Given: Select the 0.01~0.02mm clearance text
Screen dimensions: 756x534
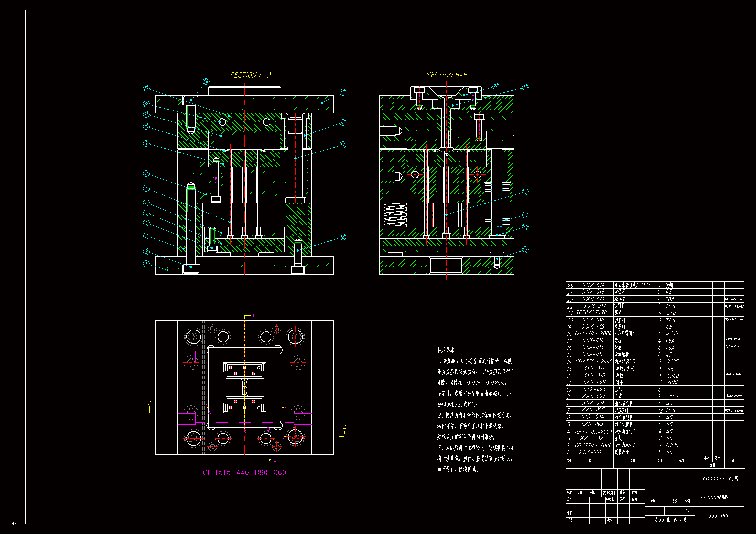Looking at the screenshot, I should tap(486, 383).
